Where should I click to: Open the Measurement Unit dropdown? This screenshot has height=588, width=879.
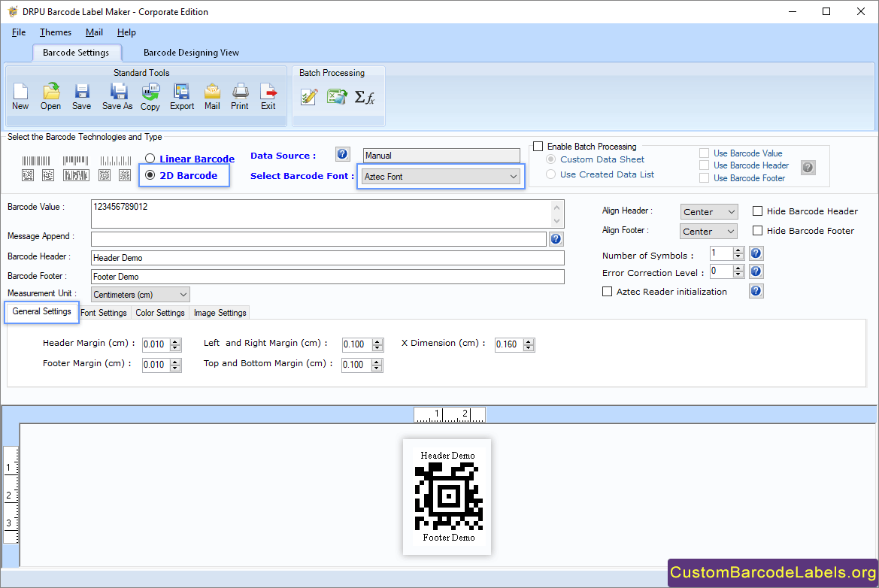point(140,294)
